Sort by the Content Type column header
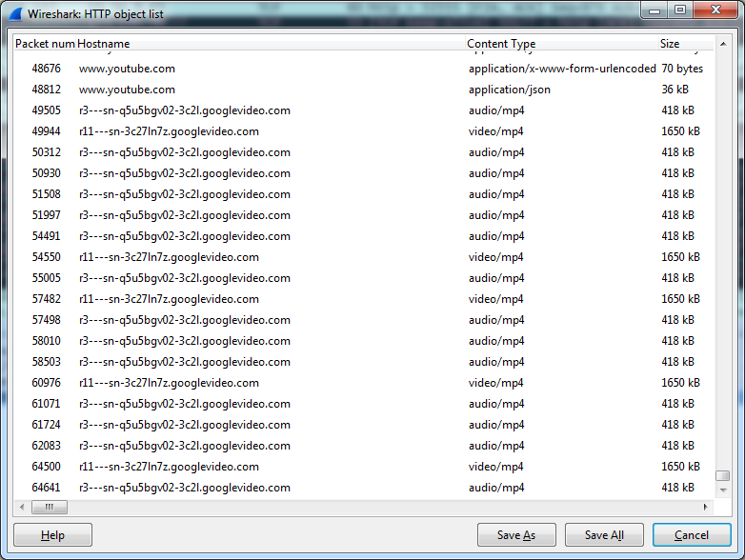Screen dimensions: 745x560 click(561, 44)
